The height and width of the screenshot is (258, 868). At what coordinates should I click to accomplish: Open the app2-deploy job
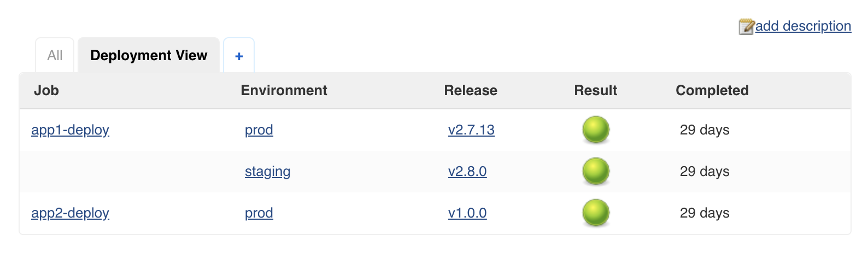tap(70, 213)
